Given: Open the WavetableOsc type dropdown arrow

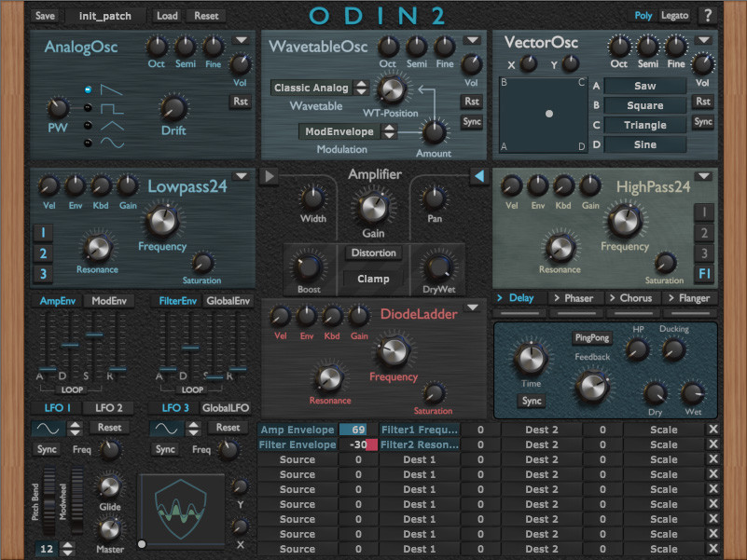Looking at the screenshot, I should pyautogui.click(x=473, y=40).
